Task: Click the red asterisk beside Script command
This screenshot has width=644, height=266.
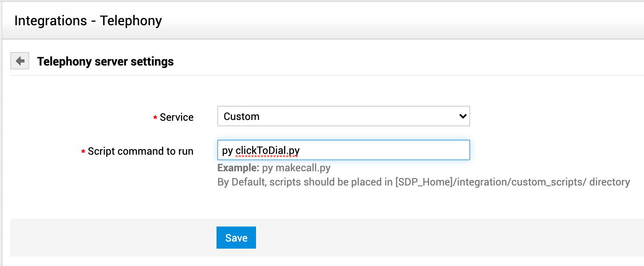Action: [83, 152]
